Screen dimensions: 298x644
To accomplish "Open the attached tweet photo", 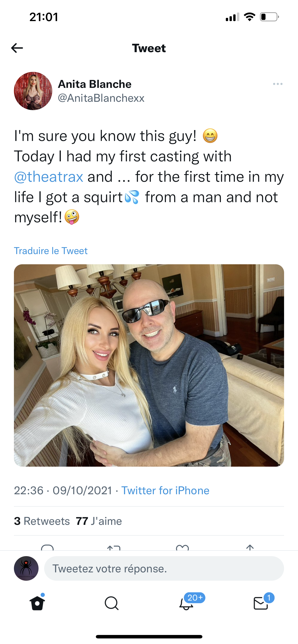I will pos(149,365).
